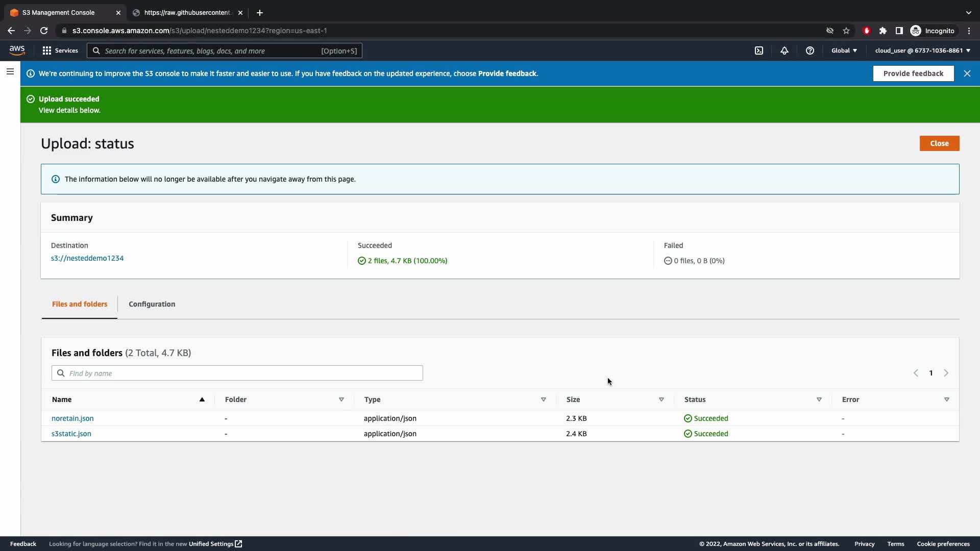
Task: Dismiss the blue feedback banner
Action: pyautogui.click(x=967, y=73)
